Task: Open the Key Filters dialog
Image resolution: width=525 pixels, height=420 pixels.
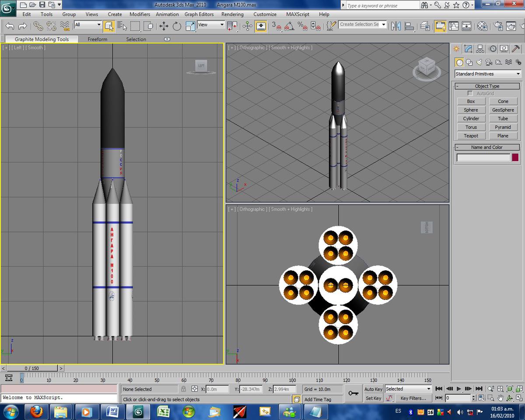Action: pyautogui.click(x=413, y=398)
